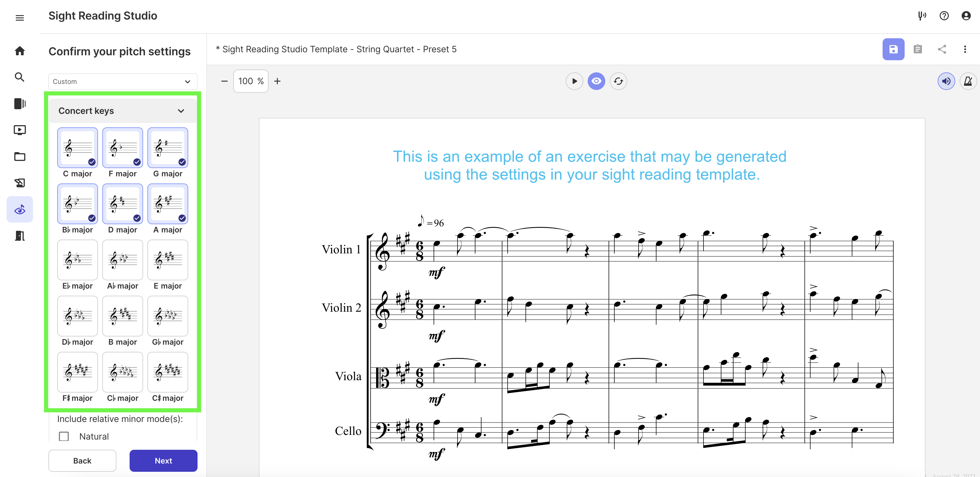
Task: Toggle the speaker sound button
Action: (x=946, y=81)
